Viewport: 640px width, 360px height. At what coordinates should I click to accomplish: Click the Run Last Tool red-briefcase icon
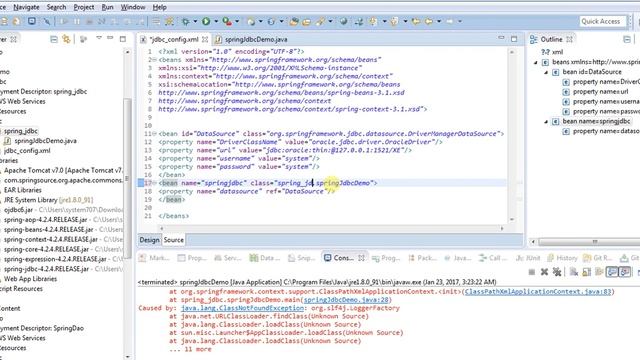[227, 21]
